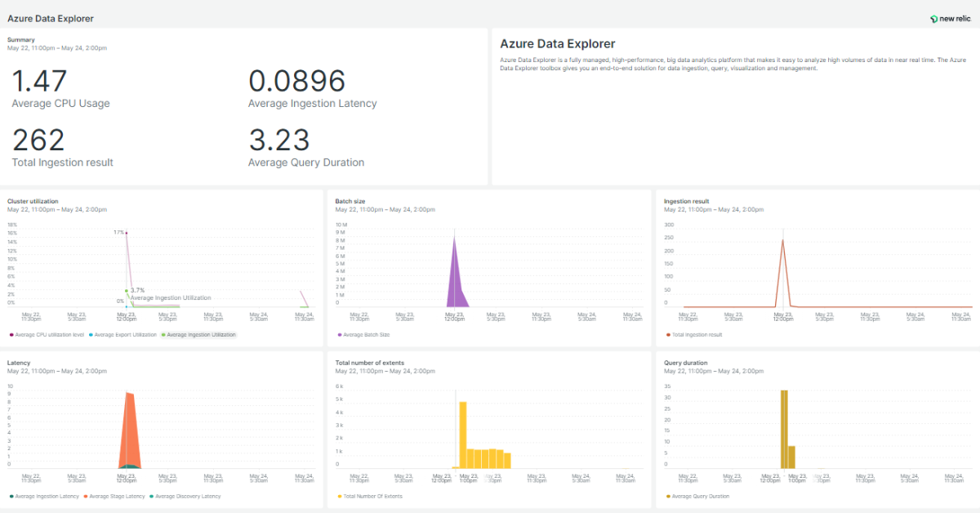
Task: Click the 262 Total Ingestion result value
Action: tap(38, 140)
